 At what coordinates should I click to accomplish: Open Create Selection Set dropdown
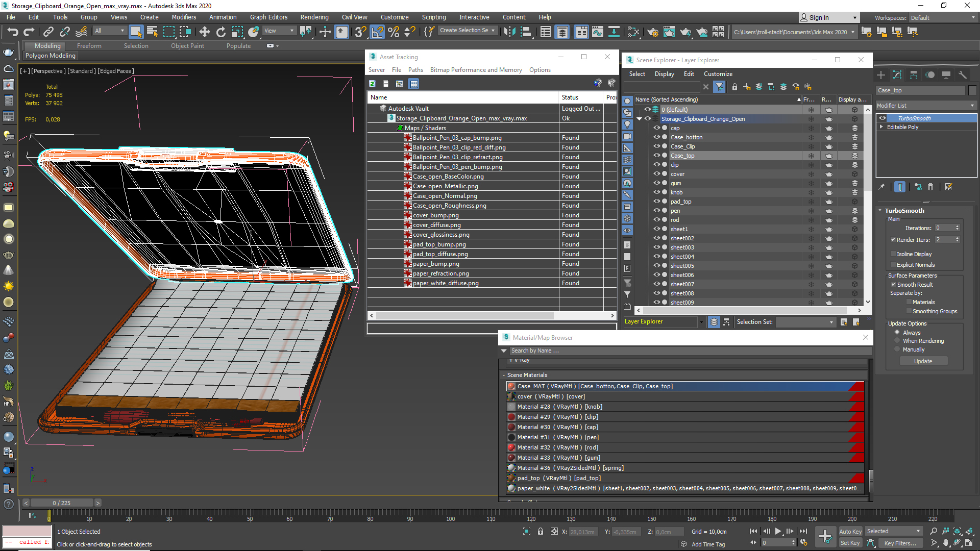(468, 31)
